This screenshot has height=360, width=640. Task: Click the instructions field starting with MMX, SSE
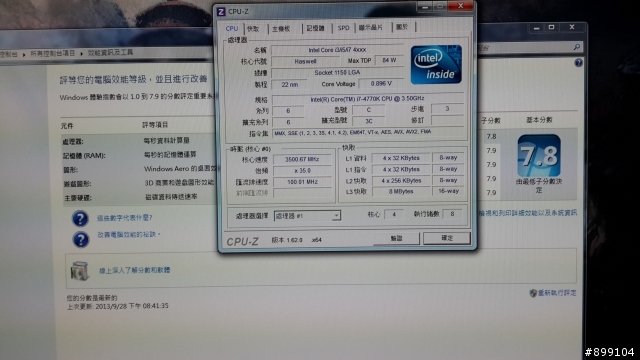click(x=367, y=133)
